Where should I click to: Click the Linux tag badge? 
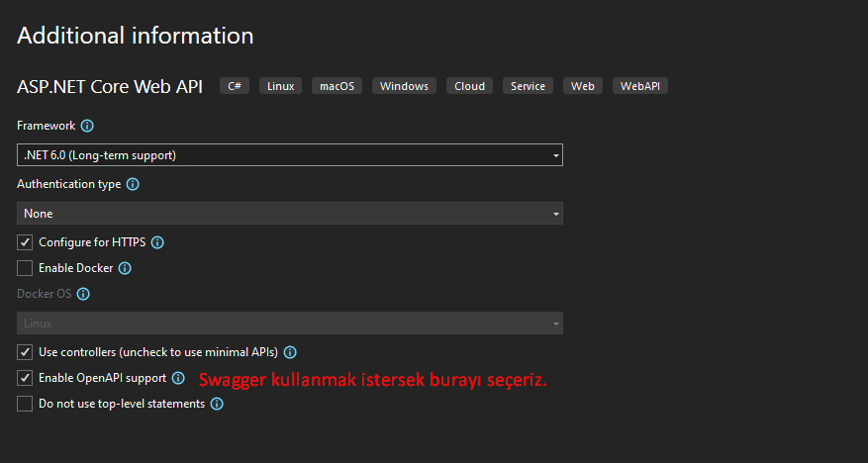pyautogui.click(x=281, y=86)
